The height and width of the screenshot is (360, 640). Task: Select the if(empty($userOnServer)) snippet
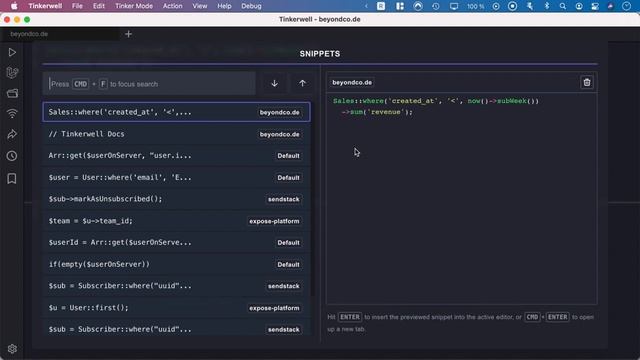[x=176, y=264]
